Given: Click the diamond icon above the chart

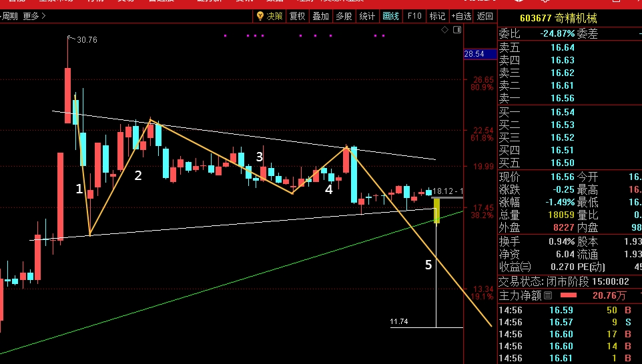Looking at the screenshot, I should 444,30.
